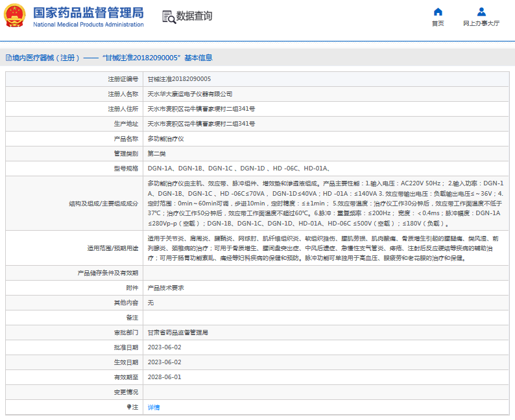Click 网上办事大厅 text link
The image size is (515, 420).
click(481, 23)
